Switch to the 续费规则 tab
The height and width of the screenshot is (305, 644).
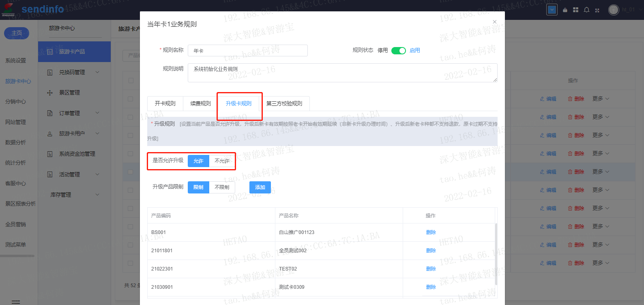[201, 103]
